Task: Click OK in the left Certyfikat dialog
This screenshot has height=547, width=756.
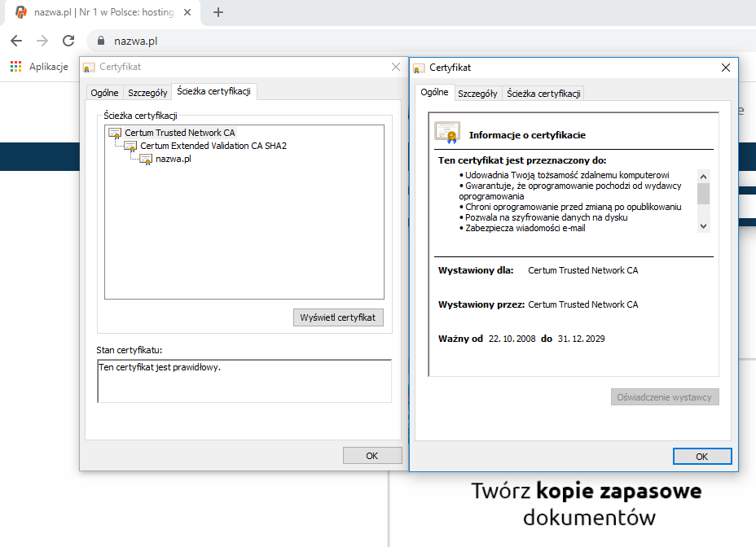Action: click(x=372, y=456)
